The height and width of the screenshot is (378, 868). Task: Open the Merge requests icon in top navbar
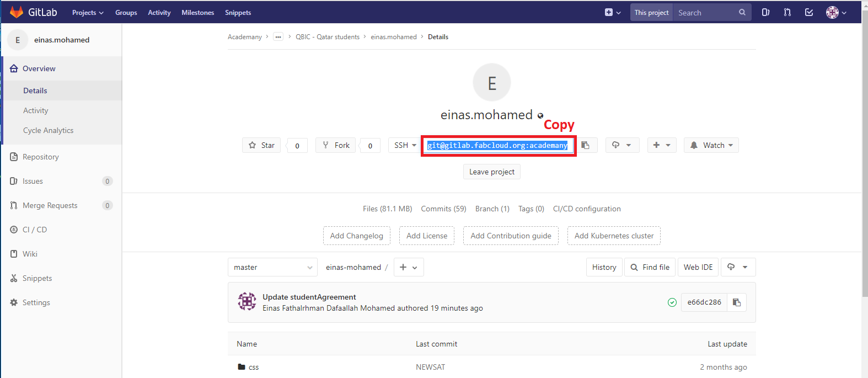coord(787,12)
